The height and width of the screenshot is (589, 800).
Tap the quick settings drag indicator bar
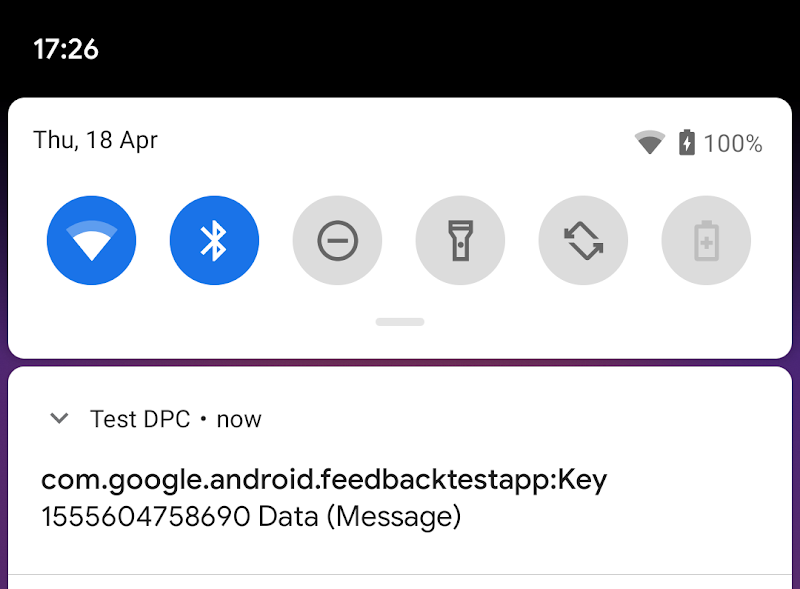tap(399, 321)
